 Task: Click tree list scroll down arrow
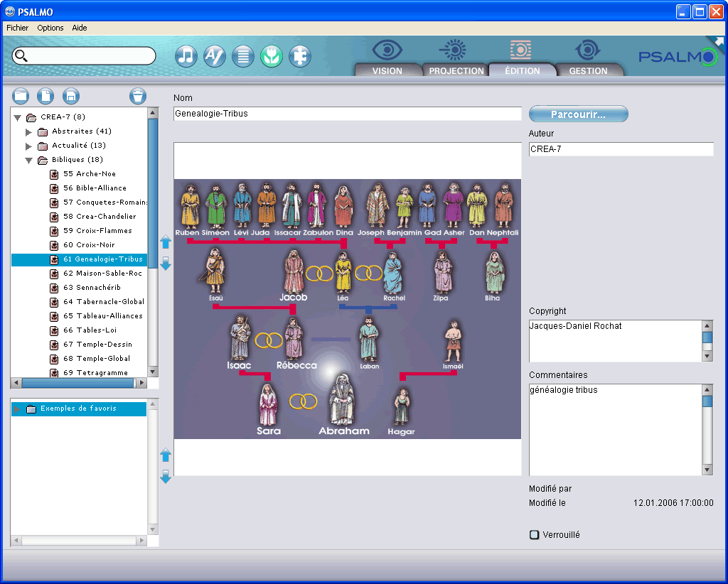coord(153,372)
